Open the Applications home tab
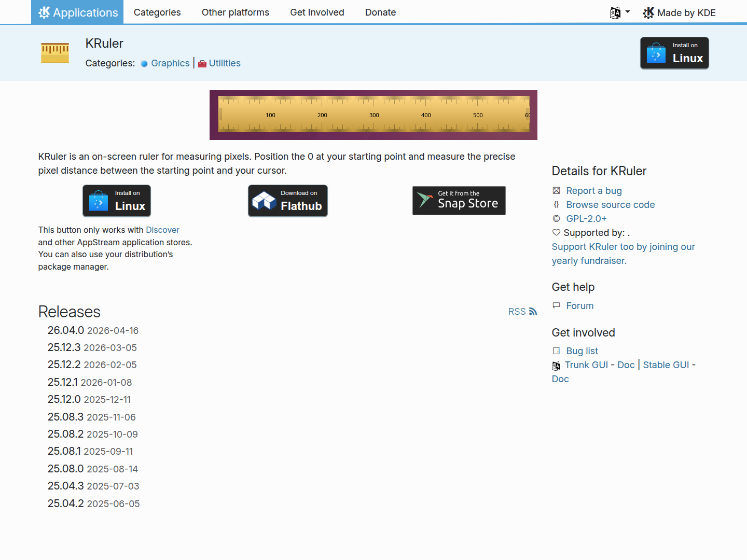747x560 pixels. [x=77, y=12]
